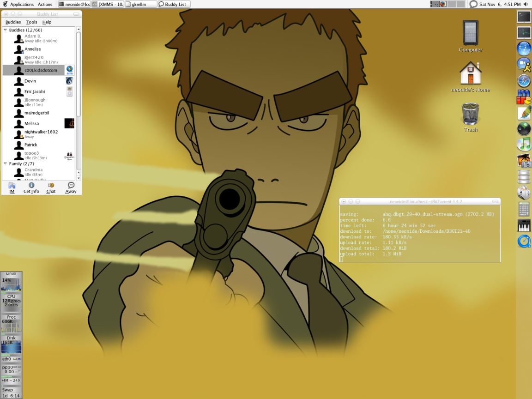Launch the piano keyboard dock icon
This screenshot has width=532, height=399.
pos(524,225)
